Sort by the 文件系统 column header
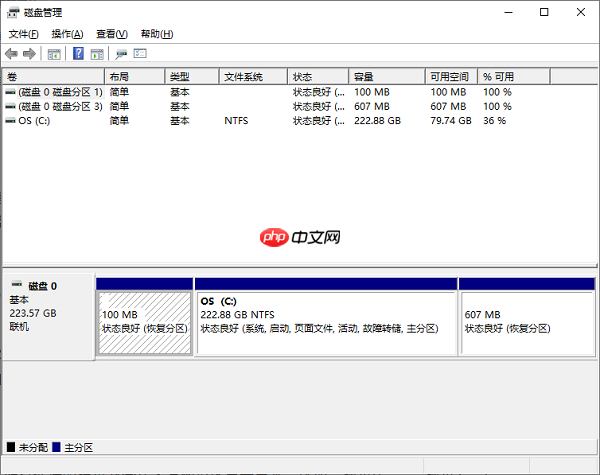 click(x=253, y=77)
